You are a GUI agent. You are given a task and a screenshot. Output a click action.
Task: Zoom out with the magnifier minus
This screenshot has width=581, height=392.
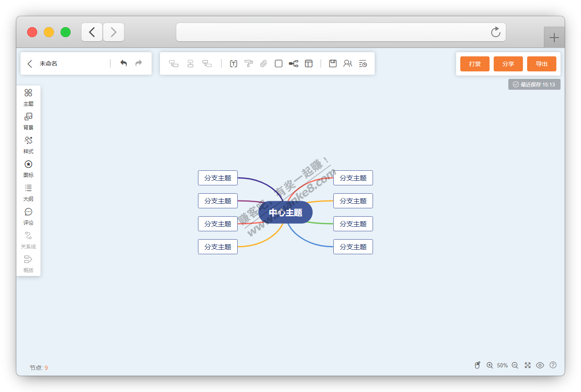[x=515, y=365]
